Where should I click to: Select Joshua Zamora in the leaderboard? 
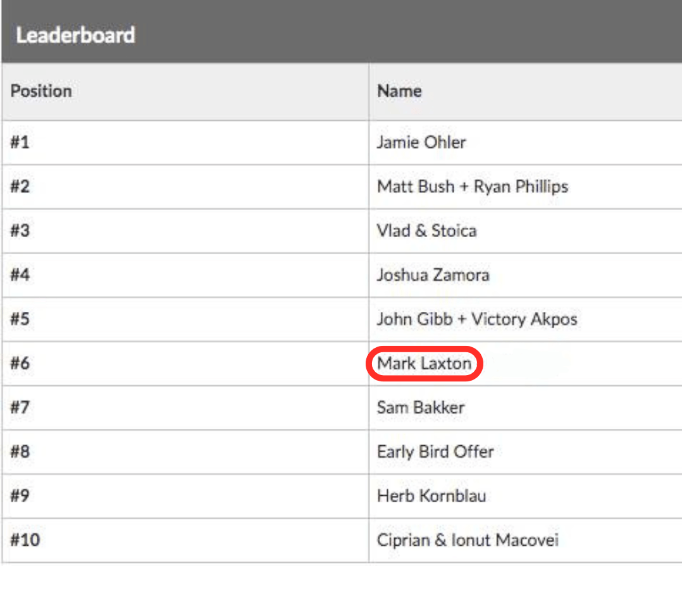[x=433, y=275]
